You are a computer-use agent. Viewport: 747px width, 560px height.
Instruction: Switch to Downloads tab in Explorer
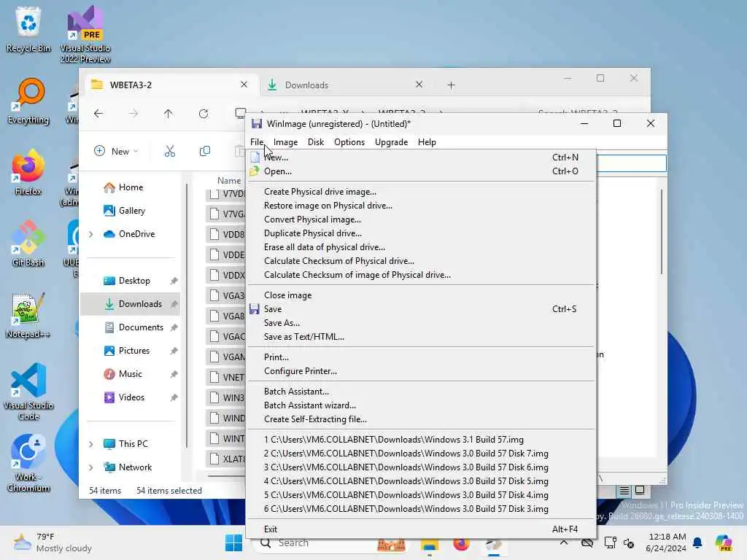click(x=345, y=85)
